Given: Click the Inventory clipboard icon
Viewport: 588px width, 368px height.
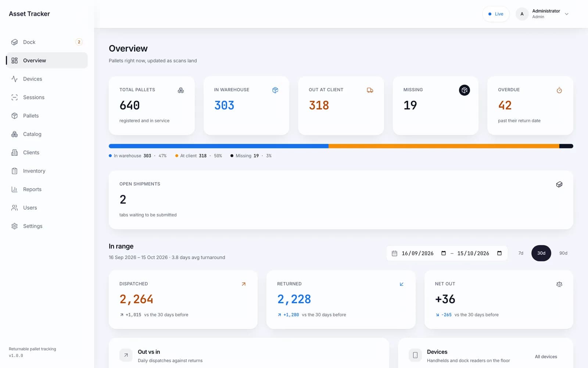Looking at the screenshot, I should pos(14,171).
